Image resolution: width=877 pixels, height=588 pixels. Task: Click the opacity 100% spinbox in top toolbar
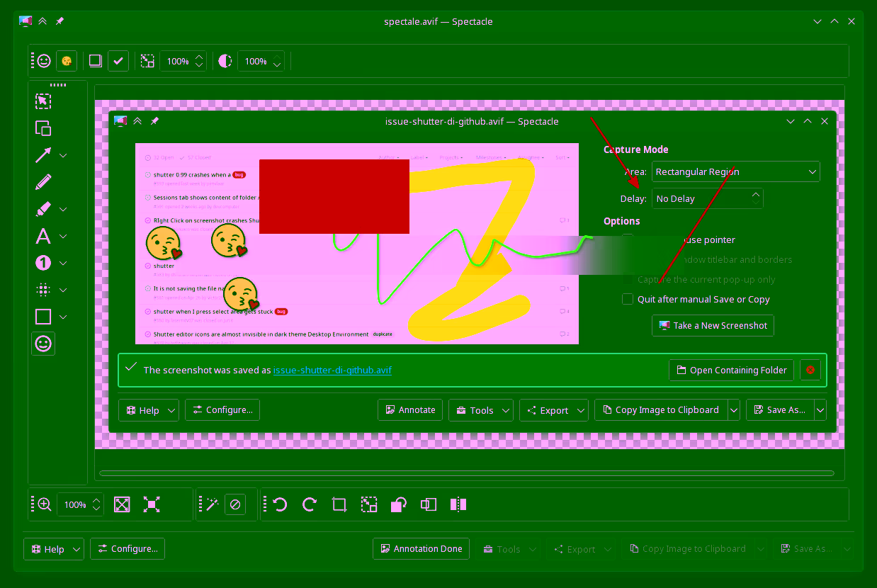pyautogui.click(x=261, y=62)
